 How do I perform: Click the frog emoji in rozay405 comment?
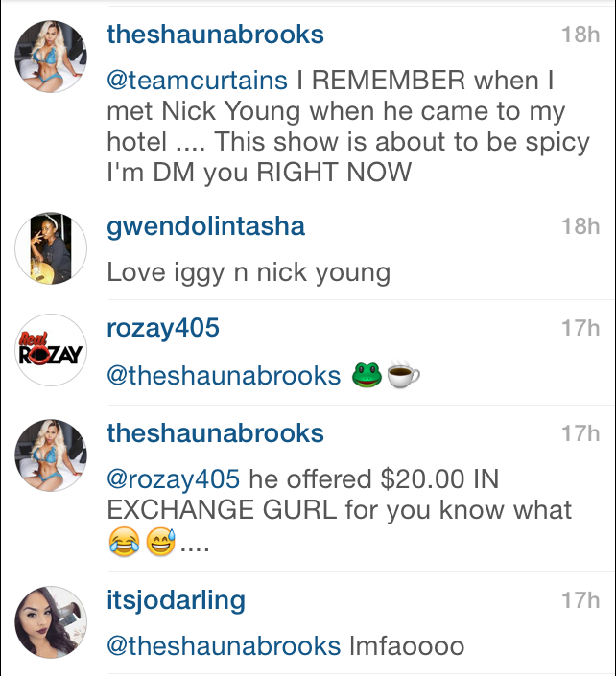tap(367, 375)
